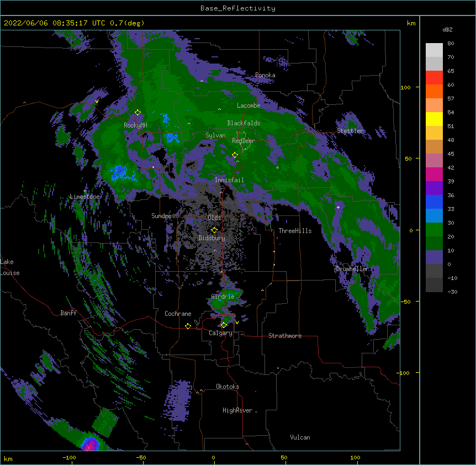Image resolution: width=476 pixels, height=465 pixels.
Task: Click the asterisk marker above Limestone label
Action: coord(84,191)
